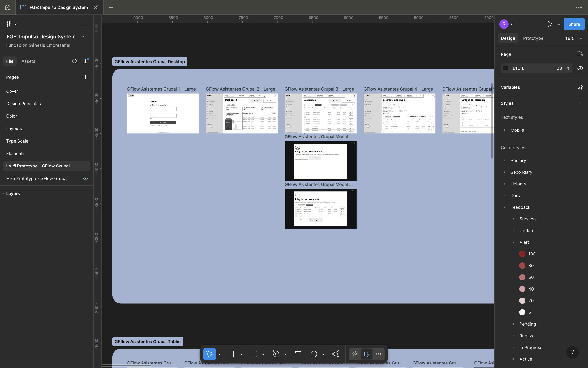Add a new style with plus icon

coord(580,103)
